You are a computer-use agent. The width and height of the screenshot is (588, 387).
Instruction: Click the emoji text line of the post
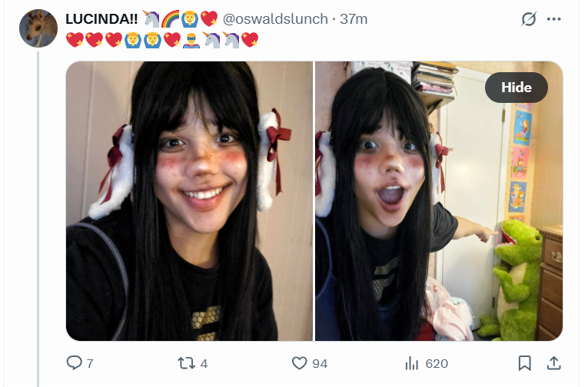point(162,40)
